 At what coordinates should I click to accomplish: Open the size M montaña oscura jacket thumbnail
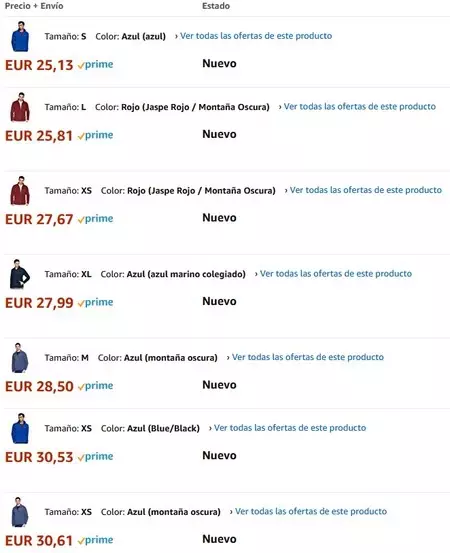pos(20,358)
